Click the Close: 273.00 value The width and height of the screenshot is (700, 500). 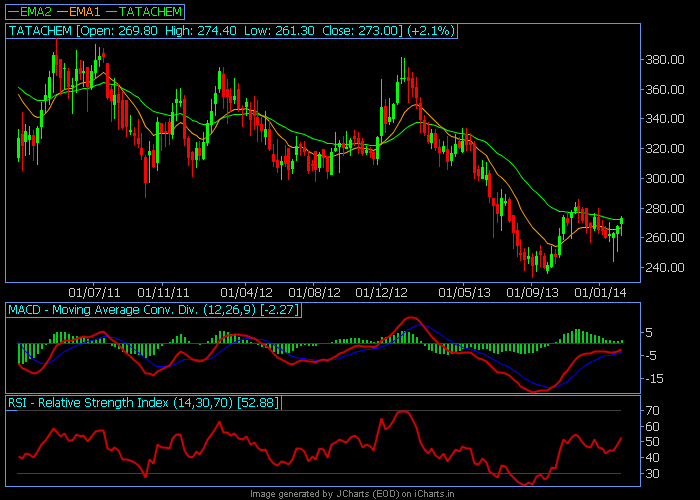[x=360, y=31]
